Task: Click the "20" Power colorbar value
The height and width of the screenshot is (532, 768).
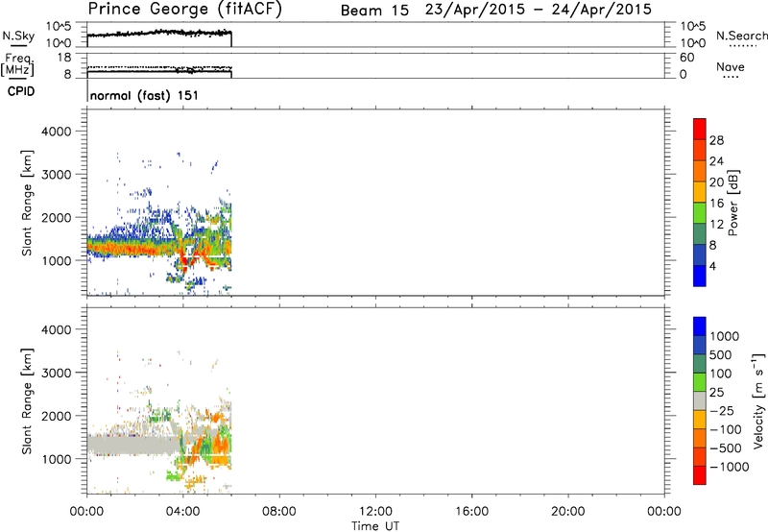Action: tap(716, 182)
